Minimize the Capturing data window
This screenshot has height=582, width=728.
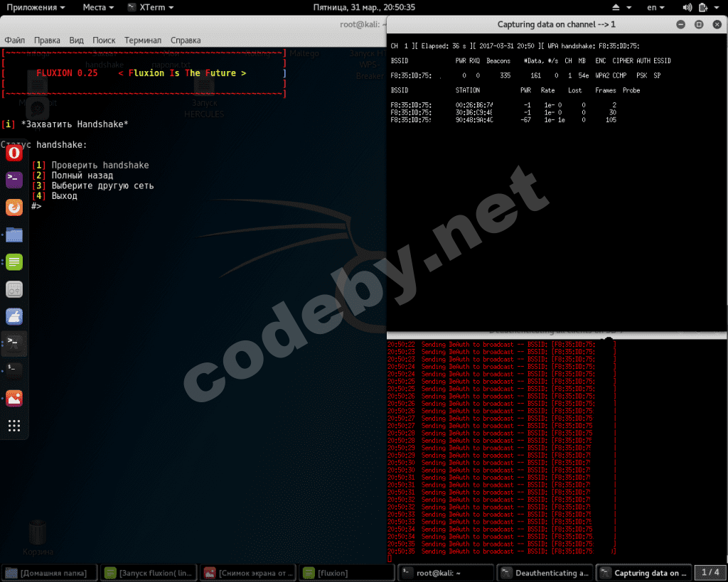[680, 25]
